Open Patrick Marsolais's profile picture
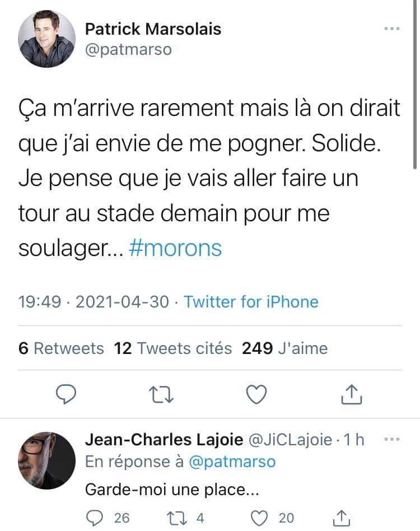Viewport: 420px width, 531px height. click(x=46, y=39)
